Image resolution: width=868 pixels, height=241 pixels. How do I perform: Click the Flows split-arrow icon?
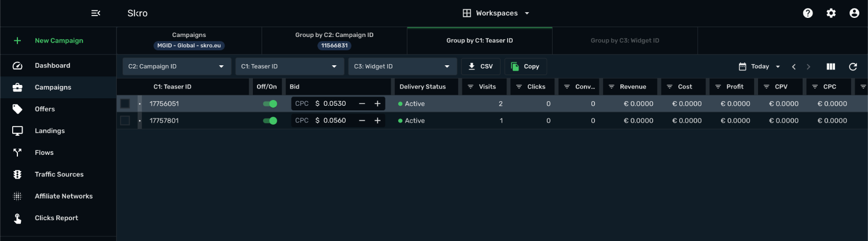tap(17, 153)
